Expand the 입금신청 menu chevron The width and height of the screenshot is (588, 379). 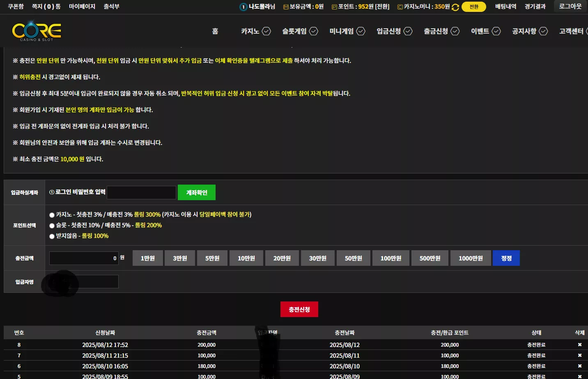[x=408, y=31]
